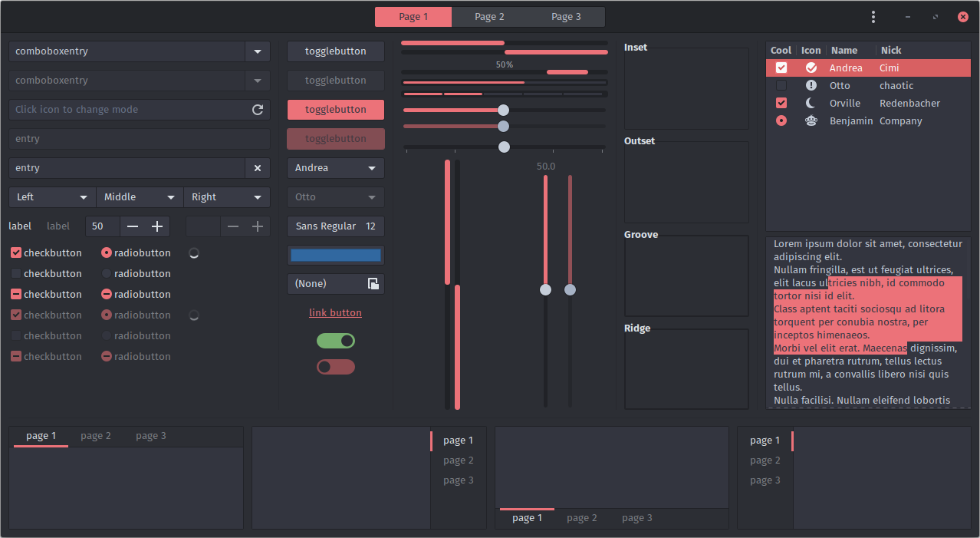
Task: Click Cimi in the Andrea row
Action: click(889, 68)
